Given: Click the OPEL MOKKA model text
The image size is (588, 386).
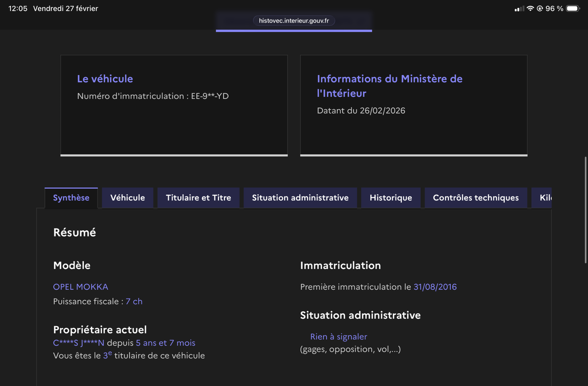Looking at the screenshot, I should pos(80,287).
